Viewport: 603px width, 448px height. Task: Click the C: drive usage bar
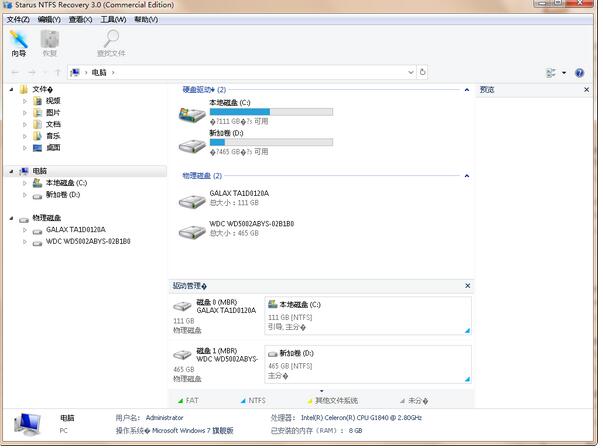[271, 112]
